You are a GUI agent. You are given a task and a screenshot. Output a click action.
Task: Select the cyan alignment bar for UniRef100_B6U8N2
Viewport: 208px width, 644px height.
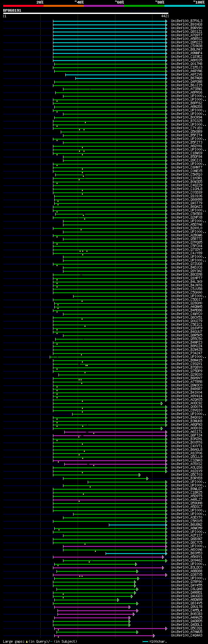[x=138, y=525]
